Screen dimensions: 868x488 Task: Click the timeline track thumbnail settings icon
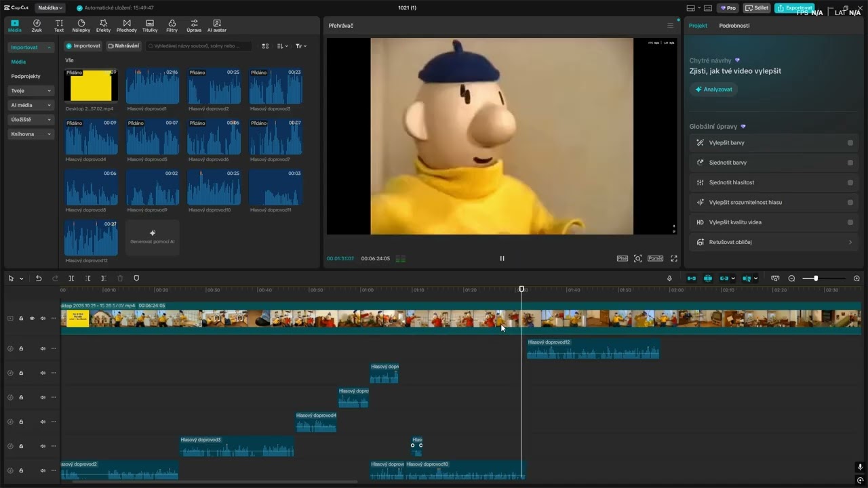tap(775, 279)
